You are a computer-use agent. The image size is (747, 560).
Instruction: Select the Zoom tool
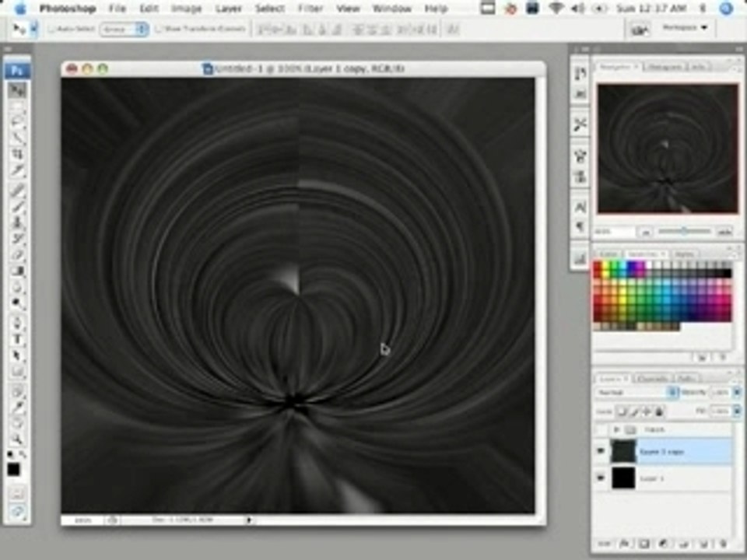(18, 439)
